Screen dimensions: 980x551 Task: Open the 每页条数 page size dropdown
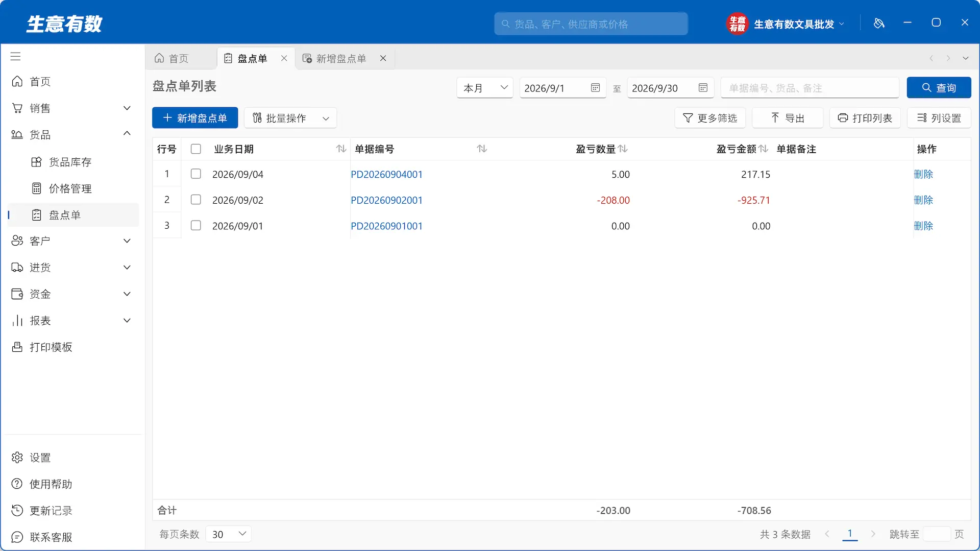[x=229, y=534]
